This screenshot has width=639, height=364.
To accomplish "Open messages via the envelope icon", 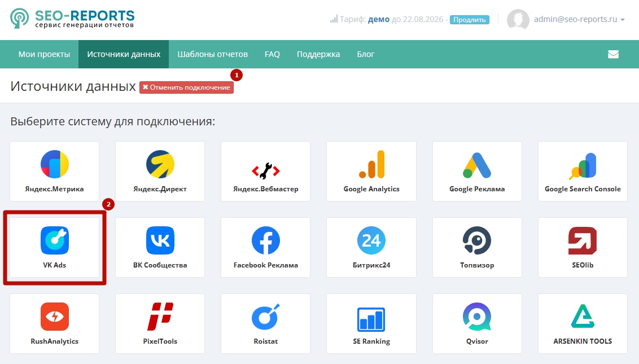I will [x=614, y=54].
